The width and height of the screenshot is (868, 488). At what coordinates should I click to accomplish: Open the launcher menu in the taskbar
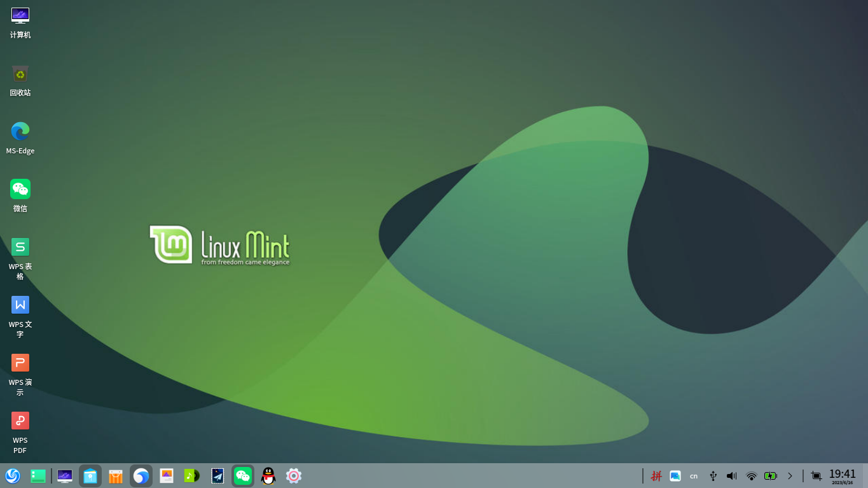click(13, 476)
